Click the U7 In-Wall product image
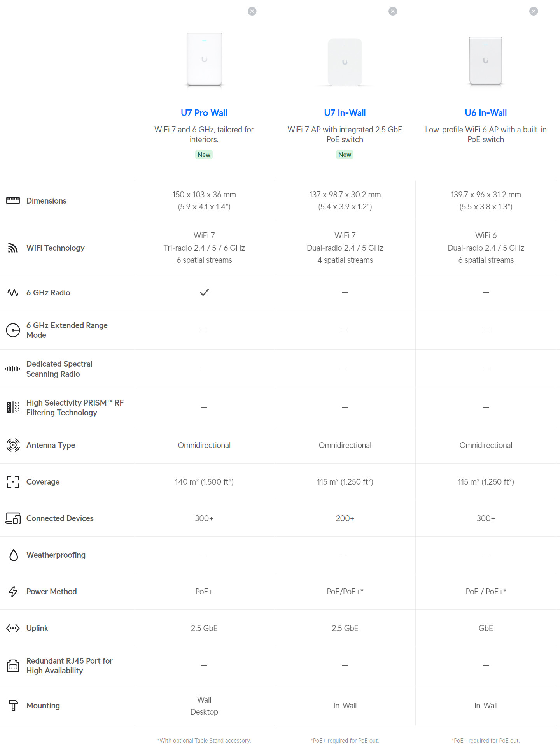560x750 pixels. (345, 62)
